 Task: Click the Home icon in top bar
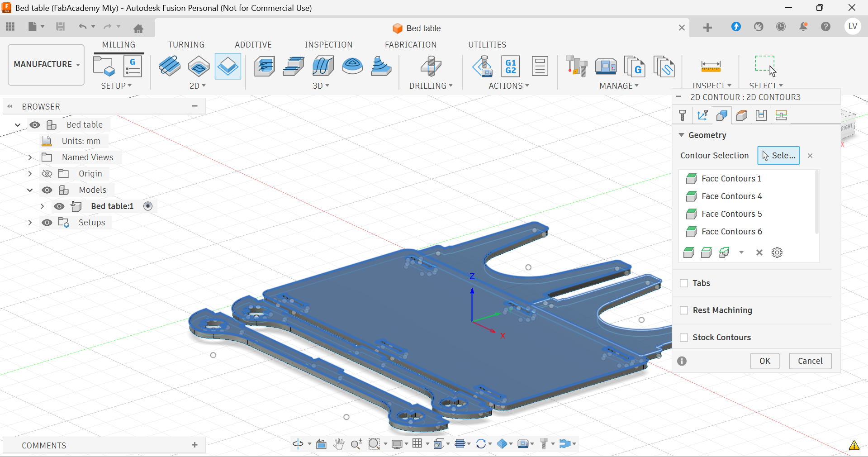pyautogui.click(x=138, y=29)
